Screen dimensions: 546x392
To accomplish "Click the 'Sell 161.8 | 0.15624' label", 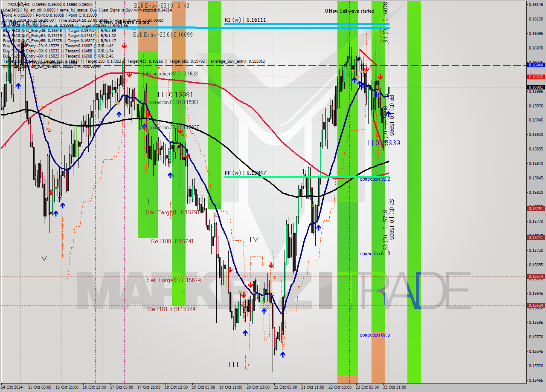I will [x=171, y=309].
